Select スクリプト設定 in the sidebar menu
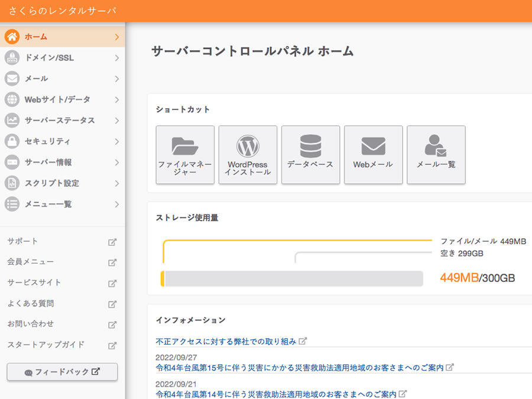532x399 pixels. [x=63, y=183]
